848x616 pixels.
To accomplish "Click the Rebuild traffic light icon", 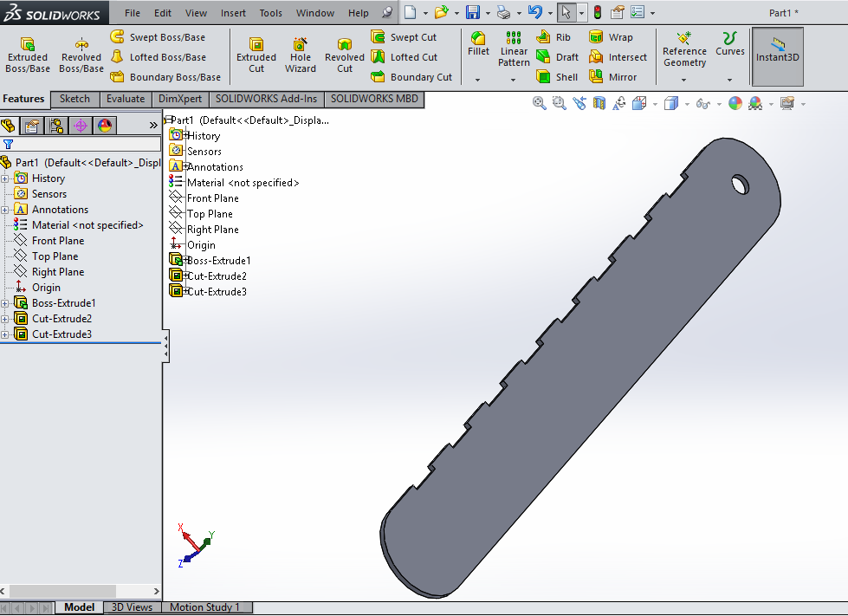I will point(598,12).
